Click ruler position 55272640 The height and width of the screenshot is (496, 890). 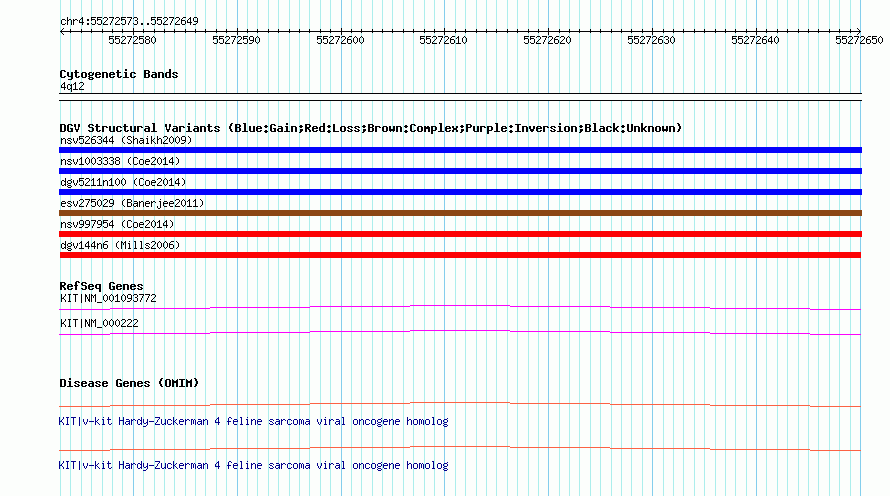[x=755, y=40]
